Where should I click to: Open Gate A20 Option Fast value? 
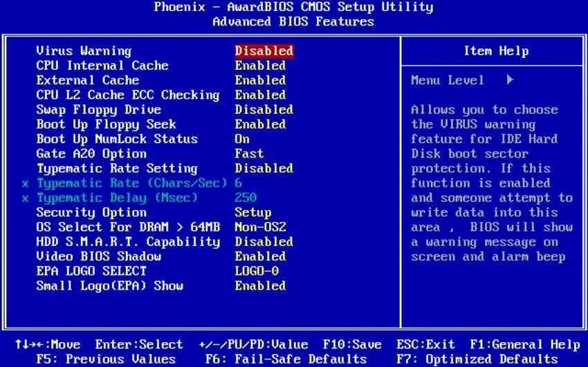249,153
